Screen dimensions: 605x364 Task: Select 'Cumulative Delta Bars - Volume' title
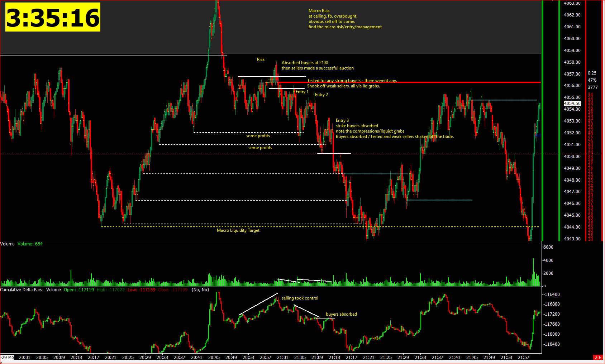30,290
